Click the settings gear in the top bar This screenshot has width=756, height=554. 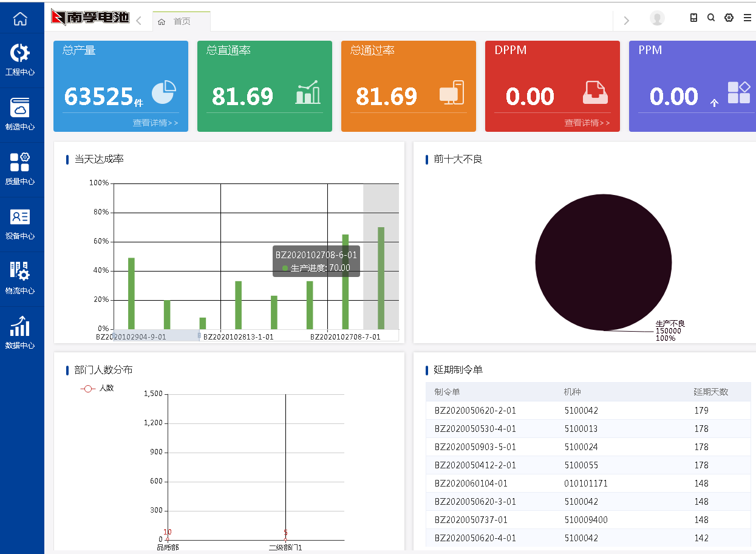click(x=729, y=18)
